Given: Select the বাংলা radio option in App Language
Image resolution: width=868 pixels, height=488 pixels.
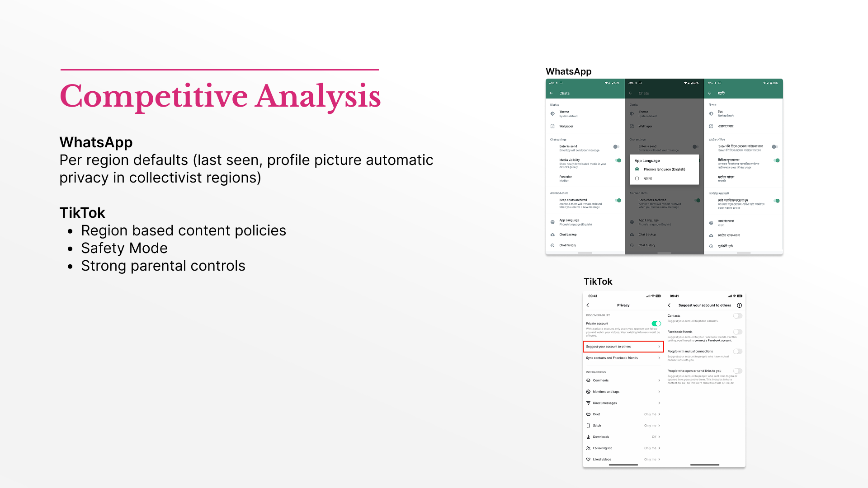Looking at the screenshot, I should (x=637, y=178).
